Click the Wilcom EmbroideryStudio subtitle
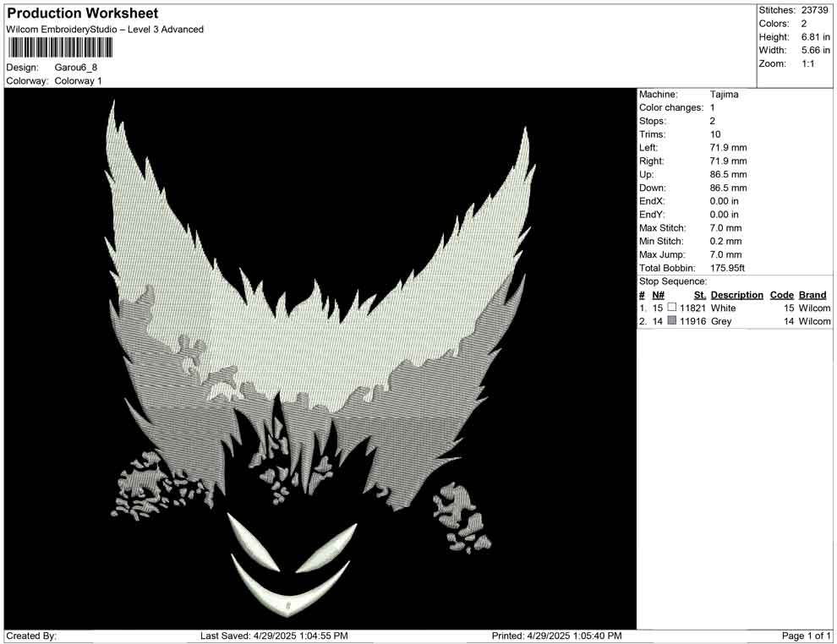This screenshot has width=837, height=644. [105, 30]
